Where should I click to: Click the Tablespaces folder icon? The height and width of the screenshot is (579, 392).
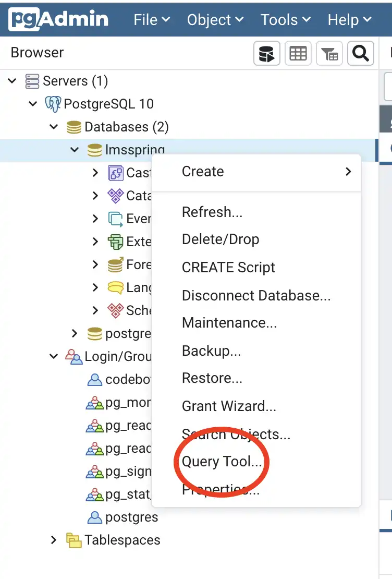tap(74, 540)
